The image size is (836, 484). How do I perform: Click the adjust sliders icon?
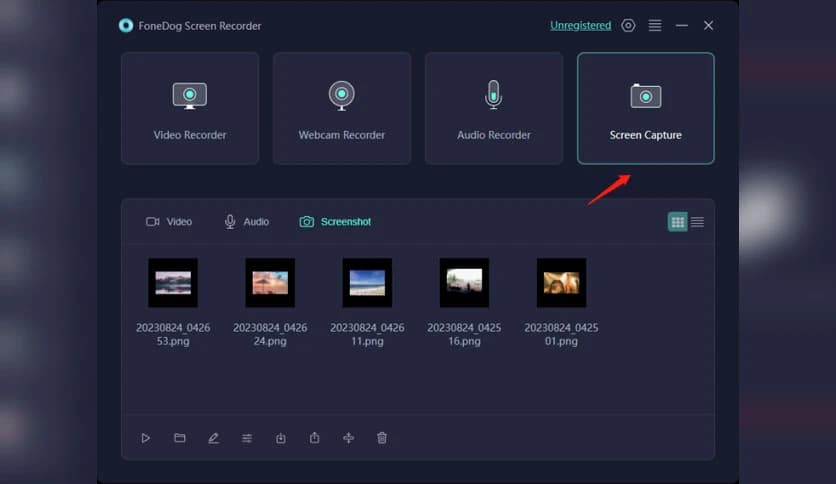(x=247, y=438)
